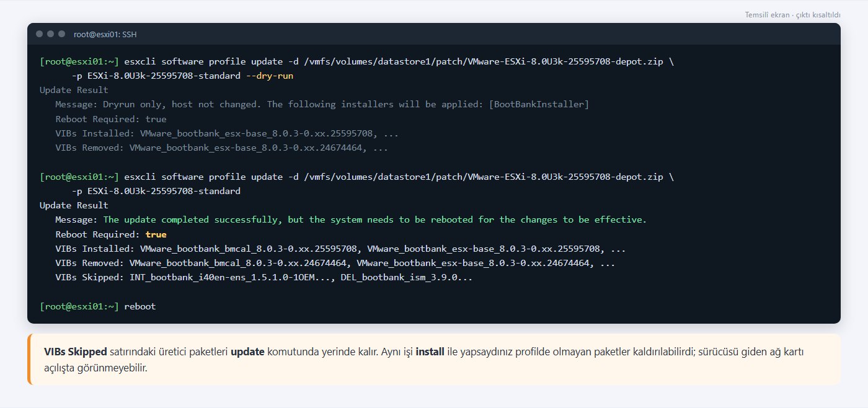Select the yellow "--dry-run" flag
868x408 pixels.
pyautogui.click(x=270, y=76)
